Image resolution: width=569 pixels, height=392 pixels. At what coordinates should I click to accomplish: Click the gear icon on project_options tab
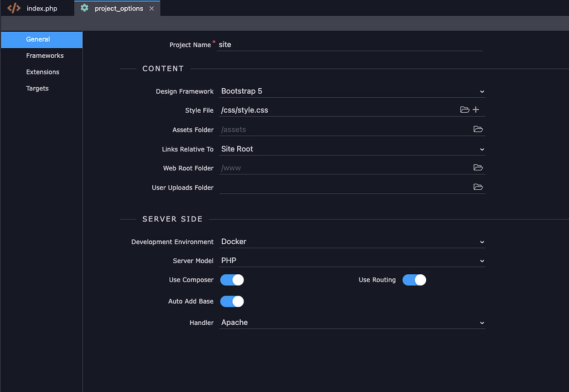tap(85, 8)
